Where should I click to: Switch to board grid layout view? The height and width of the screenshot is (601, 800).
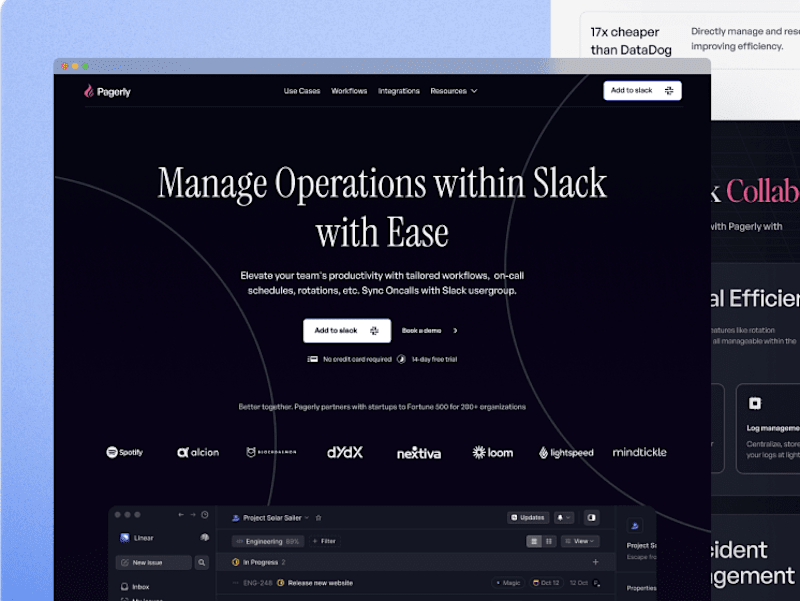pos(548,541)
